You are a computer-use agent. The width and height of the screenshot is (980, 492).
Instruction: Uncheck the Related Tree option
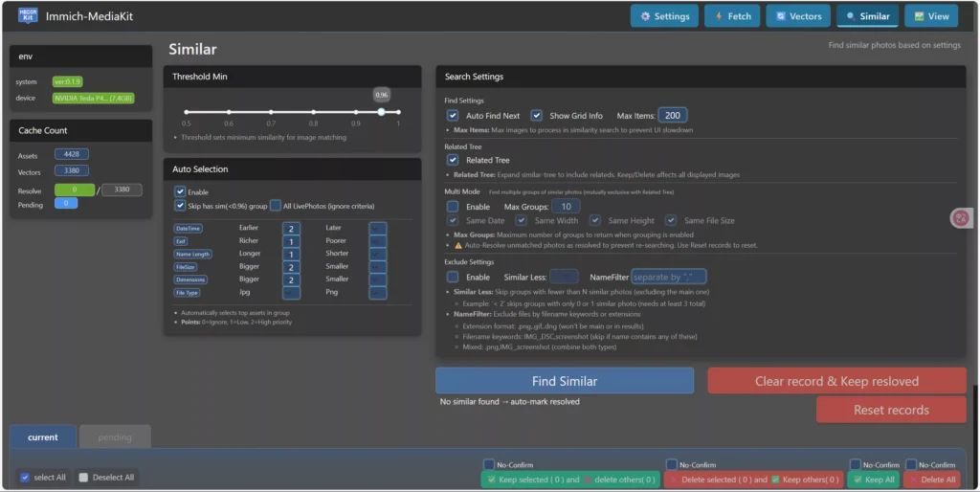[x=453, y=160]
